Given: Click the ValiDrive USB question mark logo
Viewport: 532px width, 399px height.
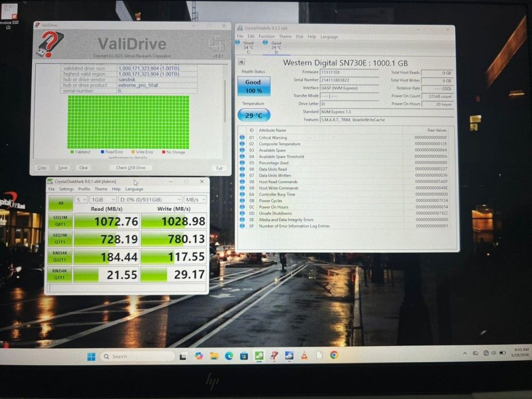Looking at the screenshot, I should click(x=50, y=44).
